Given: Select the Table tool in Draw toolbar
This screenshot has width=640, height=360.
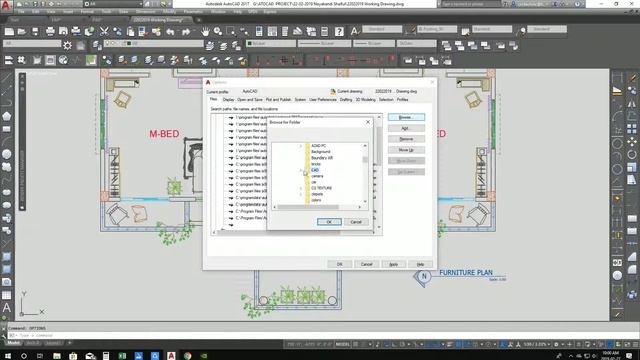Looking at the screenshot, I should click(x=7, y=295).
